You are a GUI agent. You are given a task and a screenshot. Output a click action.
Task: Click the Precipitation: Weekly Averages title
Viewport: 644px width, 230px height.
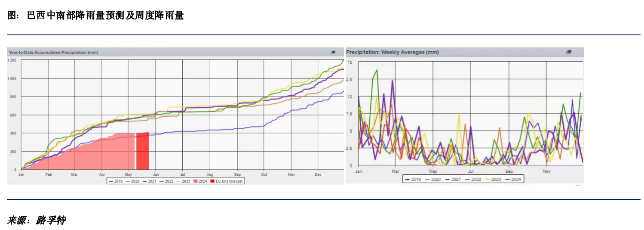click(392, 52)
